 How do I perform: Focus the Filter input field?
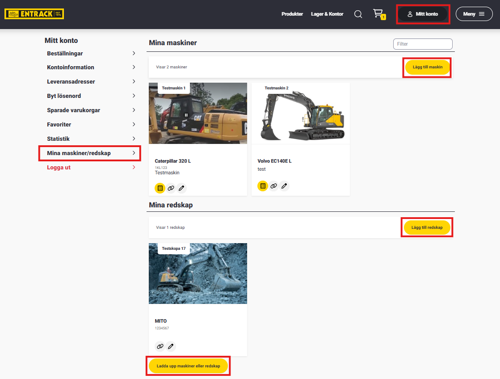pyautogui.click(x=423, y=44)
